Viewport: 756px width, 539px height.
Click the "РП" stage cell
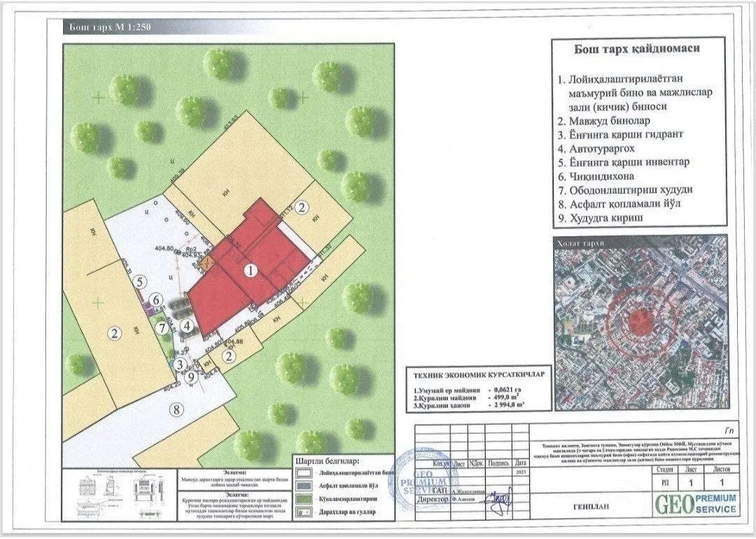pyautogui.click(x=664, y=482)
